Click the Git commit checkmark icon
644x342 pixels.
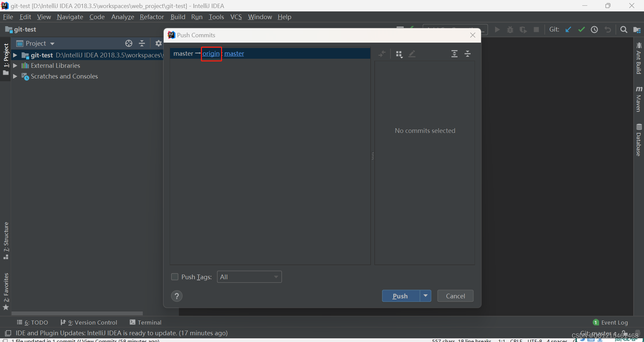581,30
